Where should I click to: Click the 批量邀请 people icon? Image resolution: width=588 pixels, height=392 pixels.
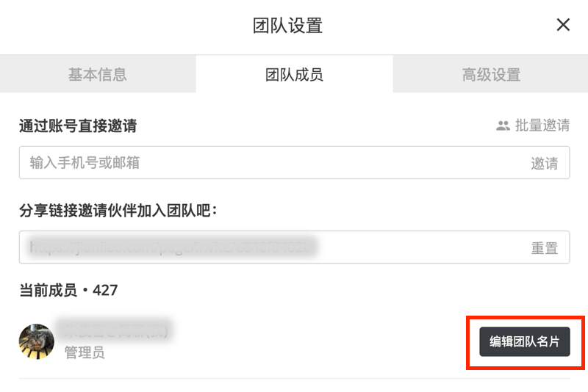tap(503, 126)
